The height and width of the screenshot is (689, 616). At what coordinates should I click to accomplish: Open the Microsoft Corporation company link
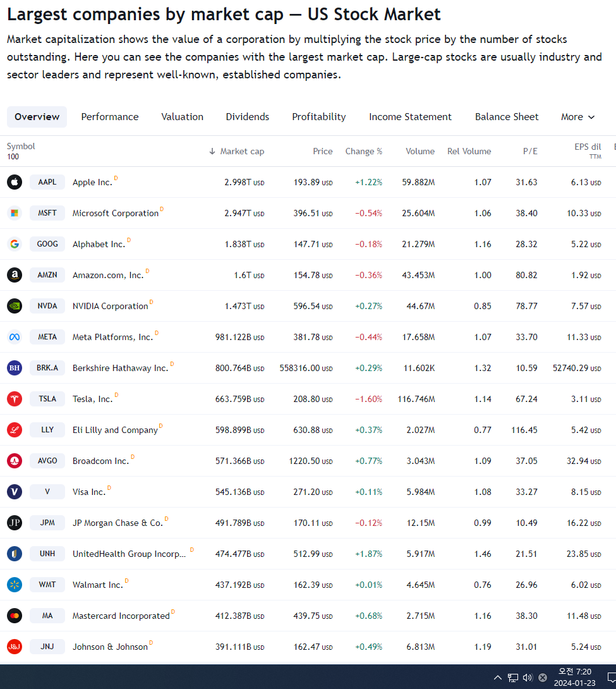pyautogui.click(x=116, y=213)
